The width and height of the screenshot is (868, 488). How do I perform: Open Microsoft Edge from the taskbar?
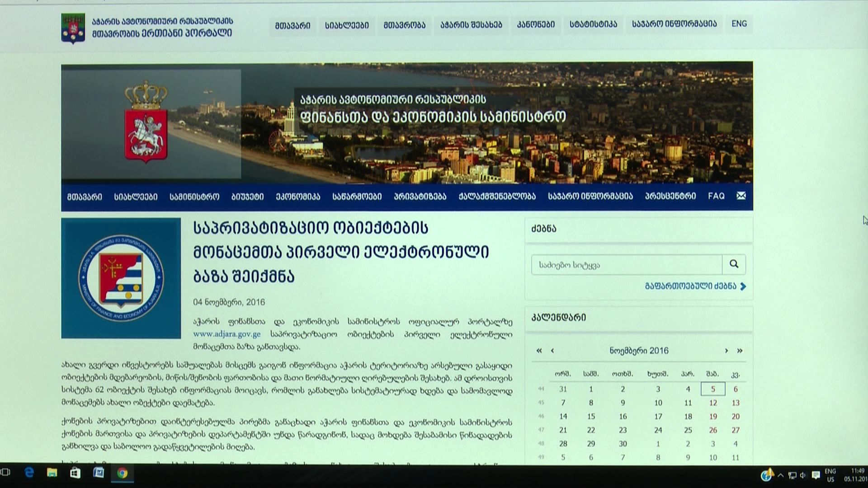29,473
